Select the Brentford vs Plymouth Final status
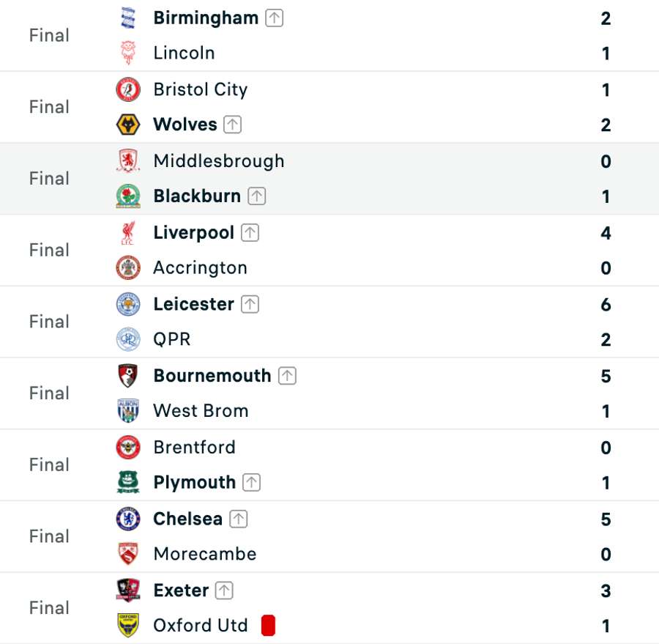This screenshot has width=659, height=644. 49,465
